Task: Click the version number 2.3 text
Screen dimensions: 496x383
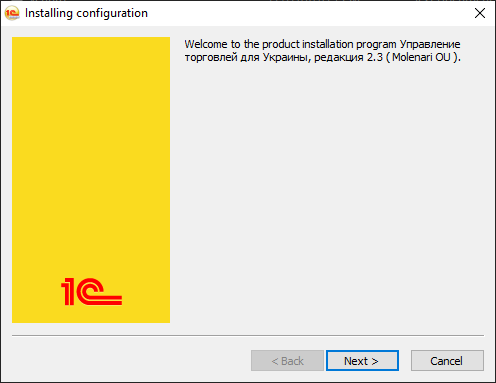Action: click(x=375, y=57)
